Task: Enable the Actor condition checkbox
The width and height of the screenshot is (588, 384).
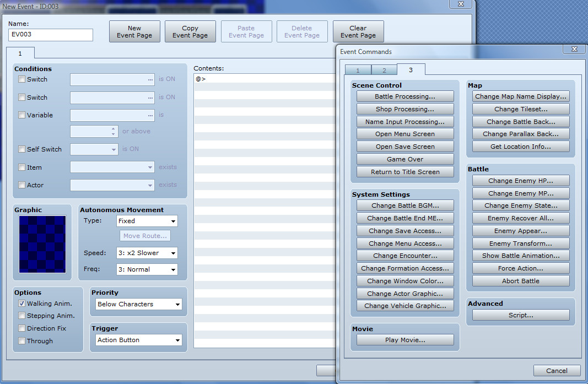Action: click(21, 185)
